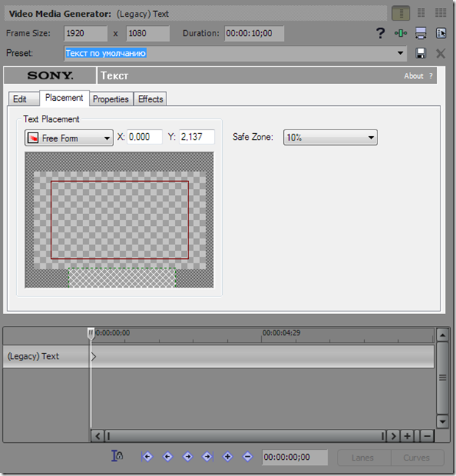Save preset with floppy disk icon
Screen dimensions: 456x476
click(x=421, y=54)
